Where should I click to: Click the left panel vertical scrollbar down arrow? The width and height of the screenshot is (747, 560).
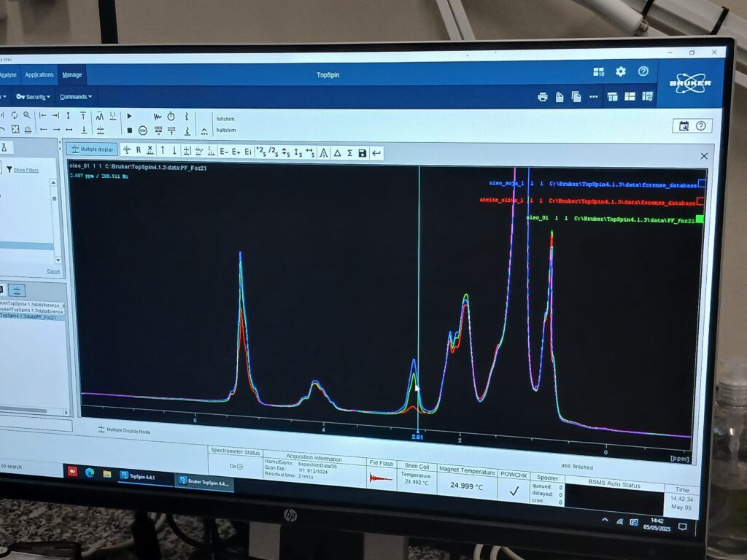click(x=58, y=260)
